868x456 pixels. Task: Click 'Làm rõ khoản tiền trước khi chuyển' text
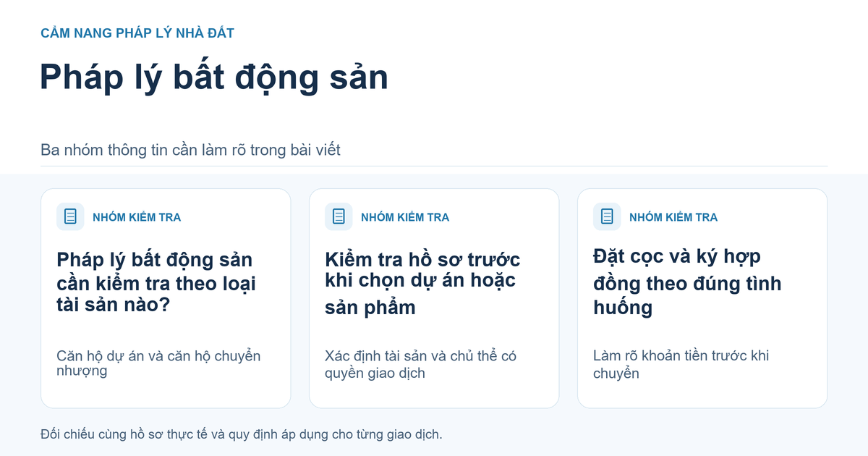(681, 365)
